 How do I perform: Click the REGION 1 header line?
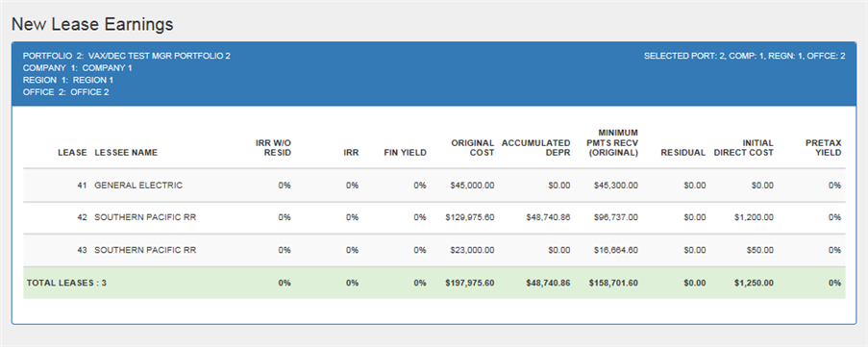pos(68,80)
